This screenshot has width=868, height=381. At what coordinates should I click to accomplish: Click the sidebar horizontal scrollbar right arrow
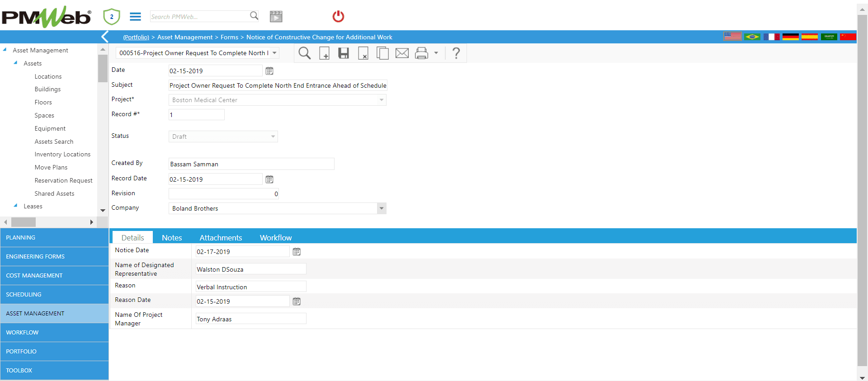tap(91, 222)
